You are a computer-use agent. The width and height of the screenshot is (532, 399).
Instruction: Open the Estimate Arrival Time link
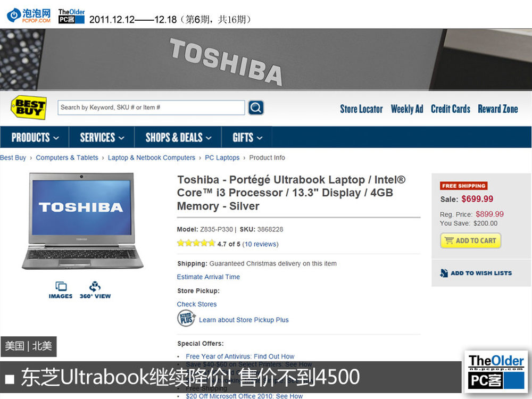tap(209, 277)
